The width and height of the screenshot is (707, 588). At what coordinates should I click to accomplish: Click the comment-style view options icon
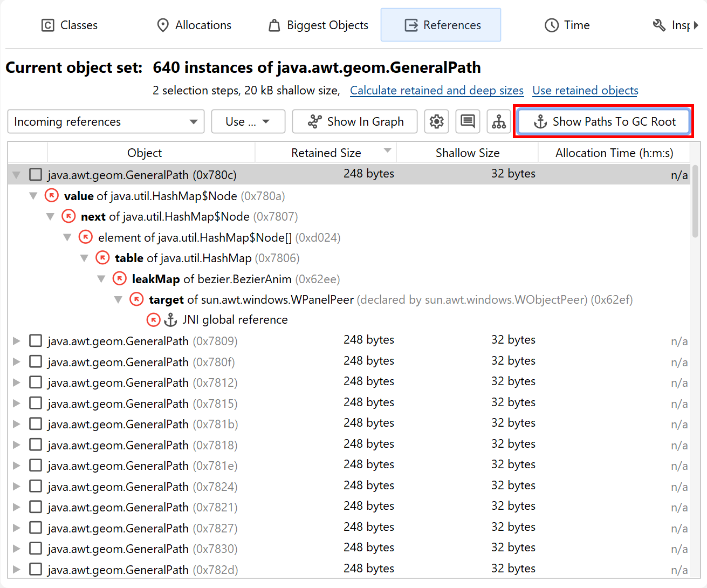[468, 121]
